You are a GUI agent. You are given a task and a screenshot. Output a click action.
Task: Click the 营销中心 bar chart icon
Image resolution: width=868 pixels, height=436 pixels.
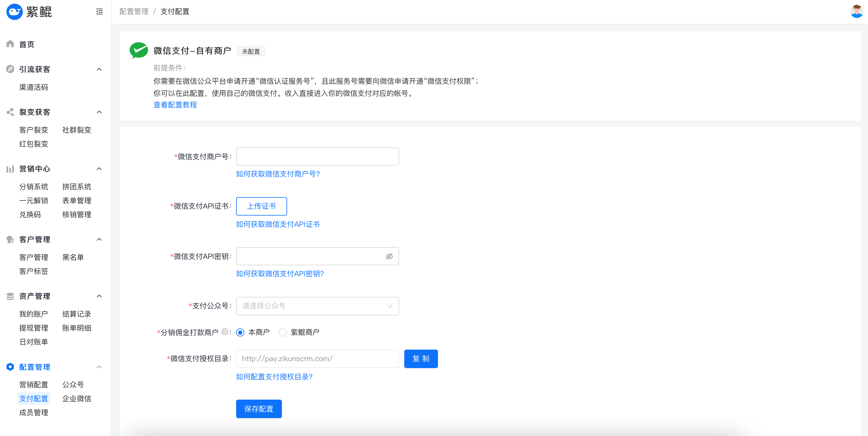[x=10, y=169]
